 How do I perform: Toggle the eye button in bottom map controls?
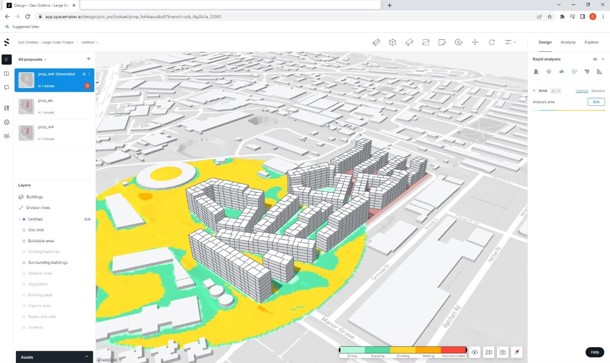click(x=475, y=352)
